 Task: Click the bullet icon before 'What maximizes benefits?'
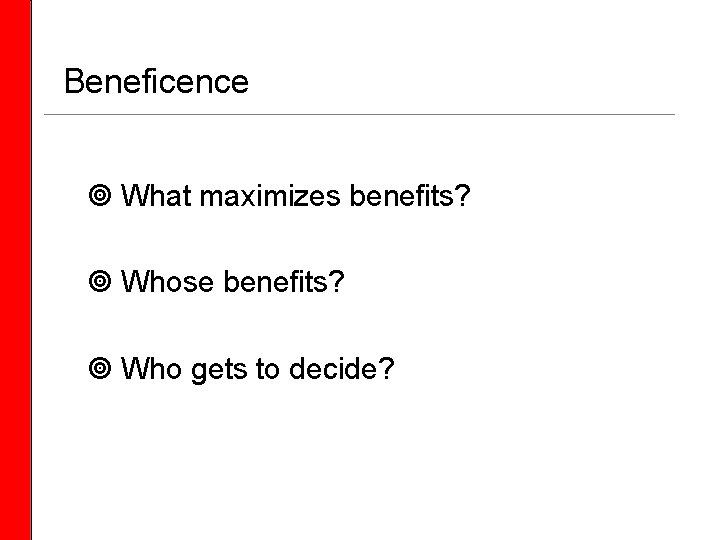pyautogui.click(x=97, y=197)
